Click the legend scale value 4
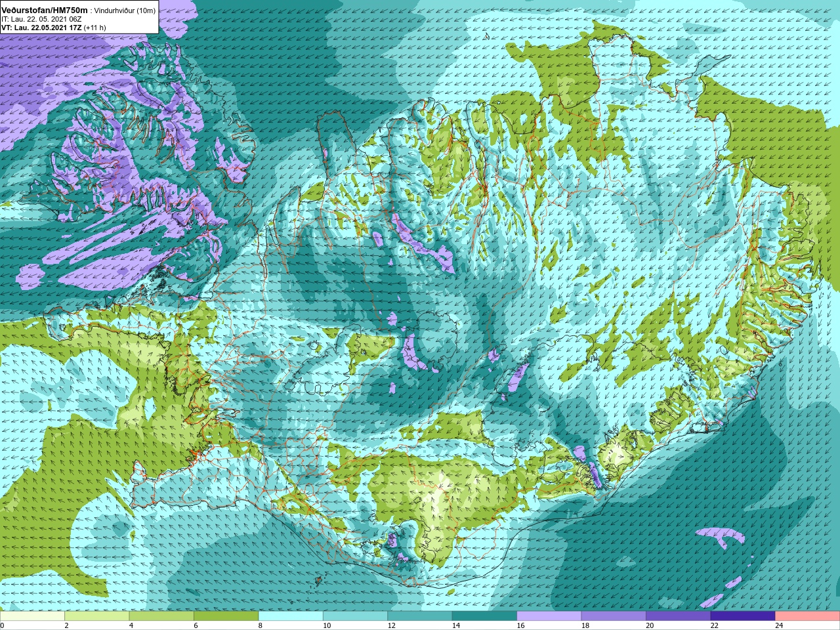This screenshot has width=840, height=630. pos(131,625)
